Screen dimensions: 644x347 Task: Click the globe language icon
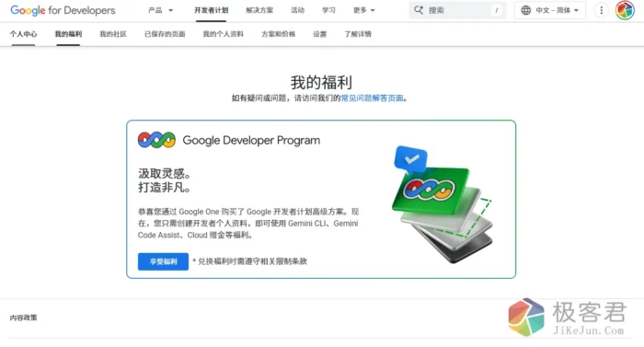[525, 10]
